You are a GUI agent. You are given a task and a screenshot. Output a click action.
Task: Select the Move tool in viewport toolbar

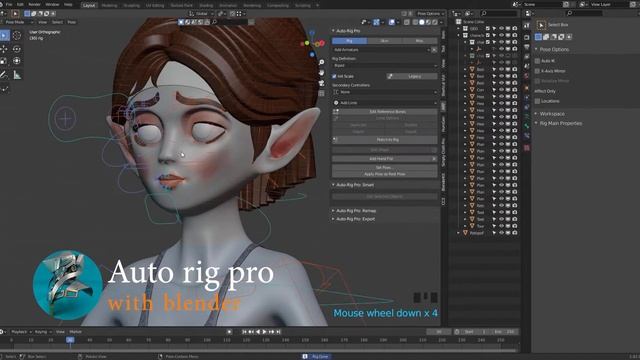coord(4,49)
